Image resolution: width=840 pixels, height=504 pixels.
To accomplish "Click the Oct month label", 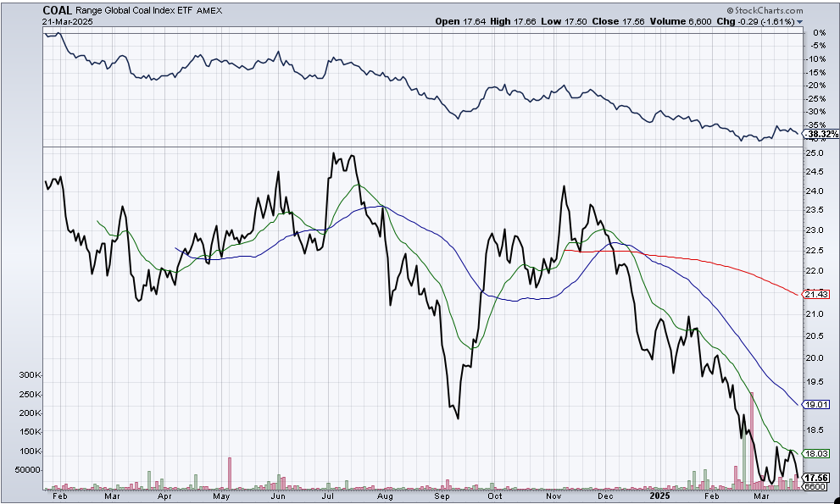I will [x=494, y=496].
